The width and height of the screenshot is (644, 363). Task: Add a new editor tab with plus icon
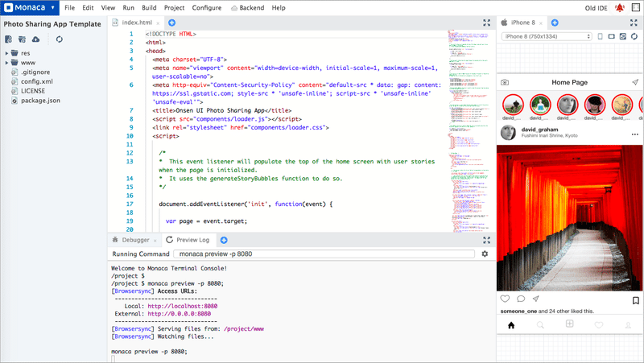coord(171,23)
